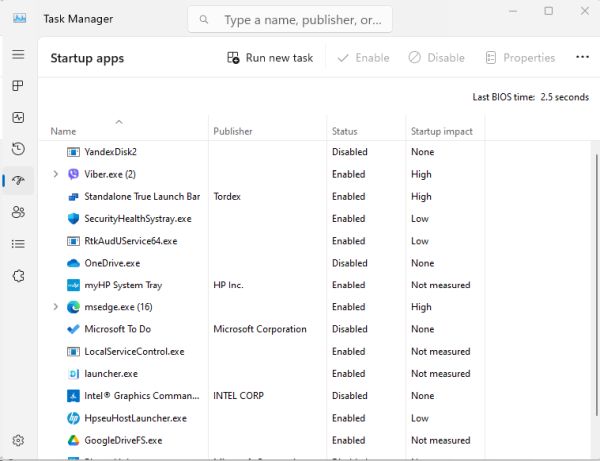Sort by Name column header
Screen dimensions: 600x461
tap(64, 131)
